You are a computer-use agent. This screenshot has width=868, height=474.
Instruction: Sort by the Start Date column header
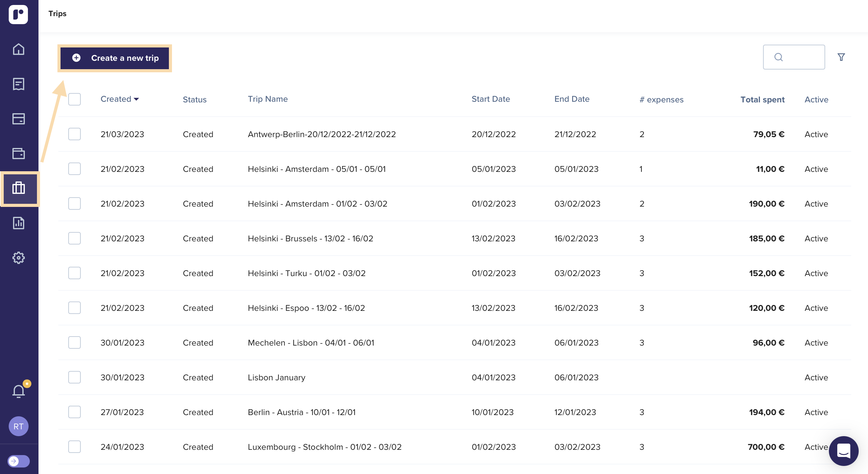coord(491,99)
